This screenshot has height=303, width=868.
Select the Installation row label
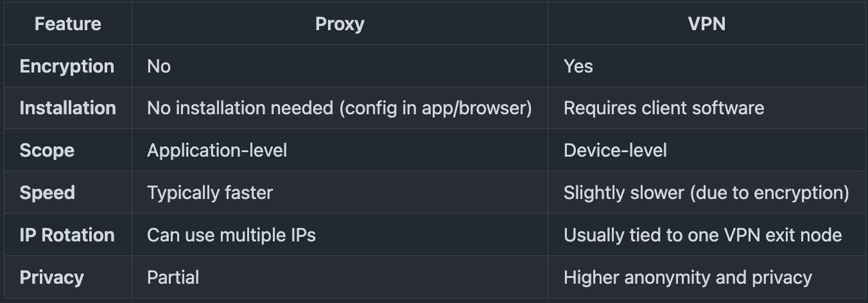click(67, 108)
